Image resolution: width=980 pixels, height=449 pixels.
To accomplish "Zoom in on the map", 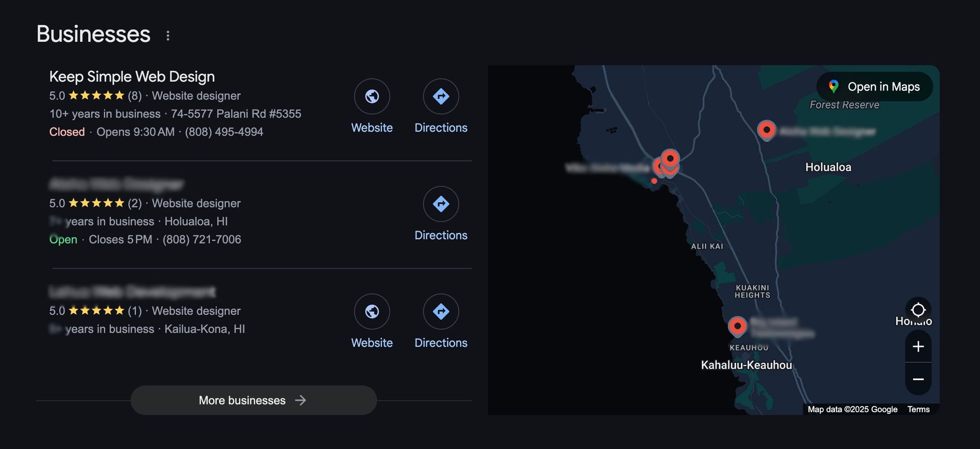I will click(x=918, y=346).
